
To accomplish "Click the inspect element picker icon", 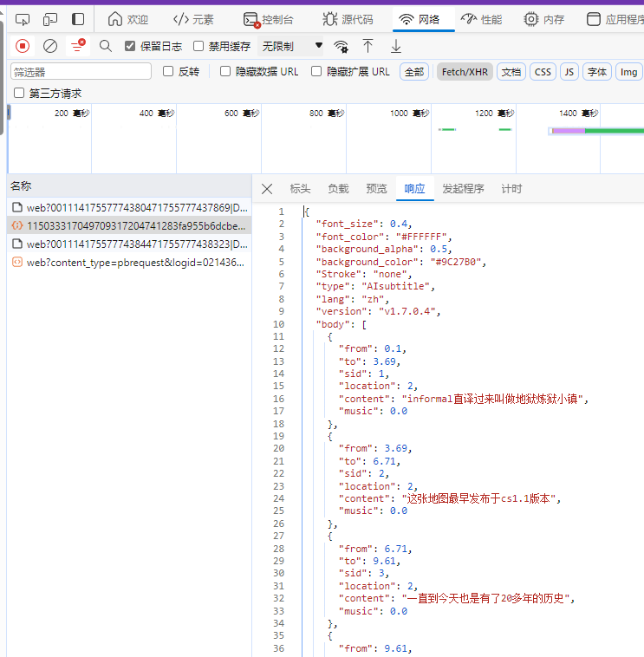I will (x=23, y=19).
